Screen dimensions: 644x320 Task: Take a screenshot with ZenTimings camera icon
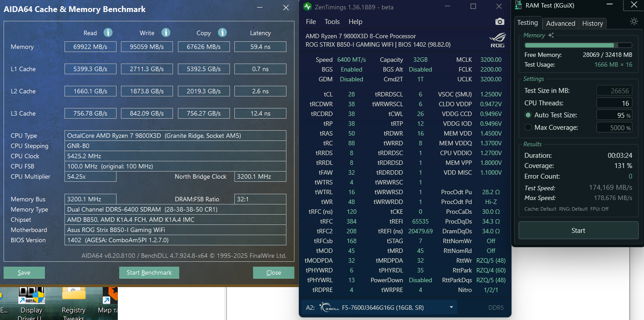click(499, 22)
